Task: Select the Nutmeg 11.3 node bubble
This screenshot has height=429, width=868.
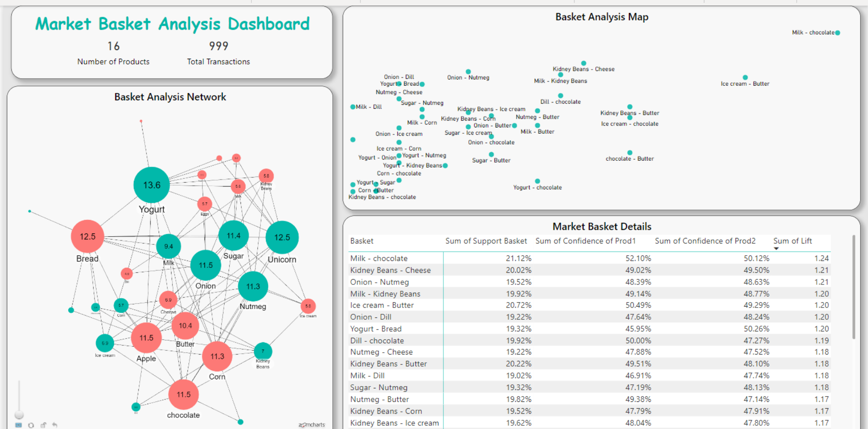Action: tap(253, 286)
